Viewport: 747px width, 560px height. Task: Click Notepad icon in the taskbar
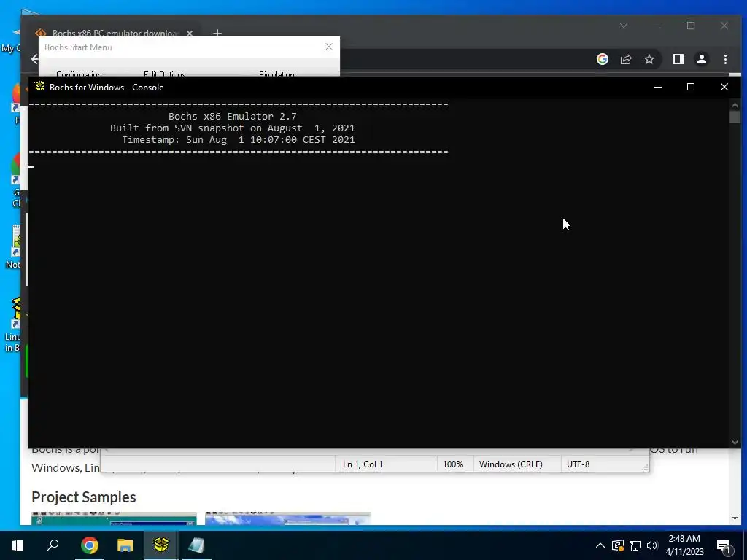(197, 545)
